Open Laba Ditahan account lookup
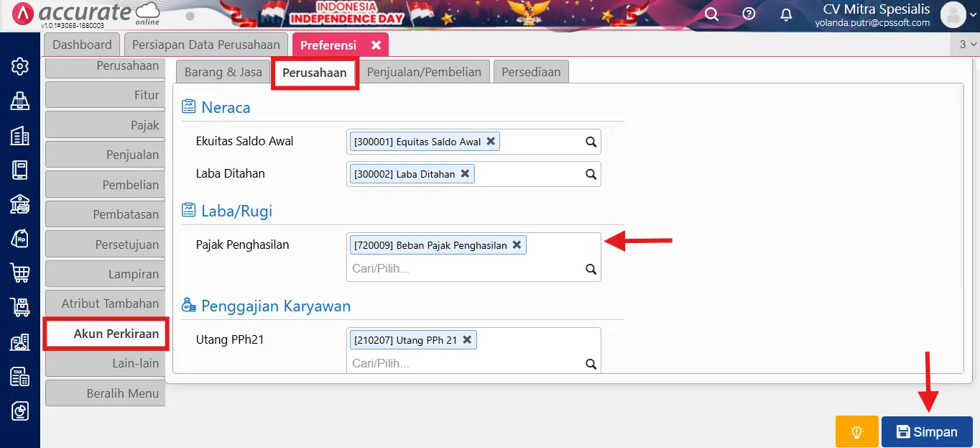This screenshot has width=980, height=448. (x=591, y=174)
